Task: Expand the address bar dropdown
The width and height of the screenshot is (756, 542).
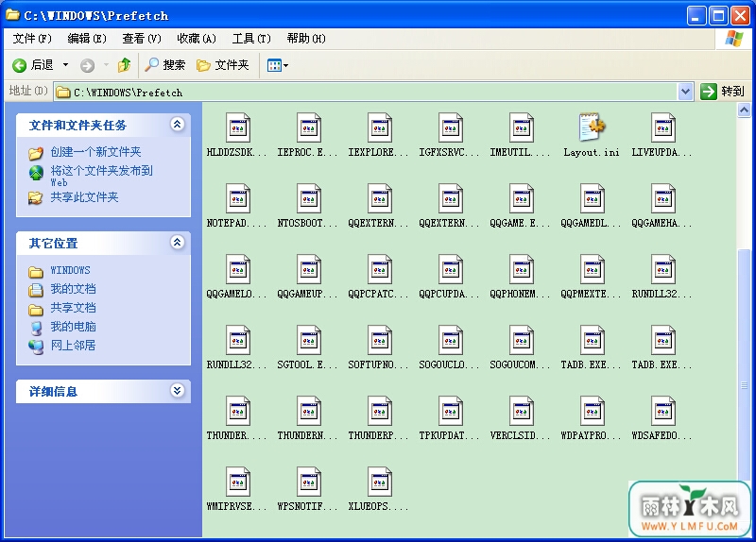Action: pyautogui.click(x=686, y=92)
